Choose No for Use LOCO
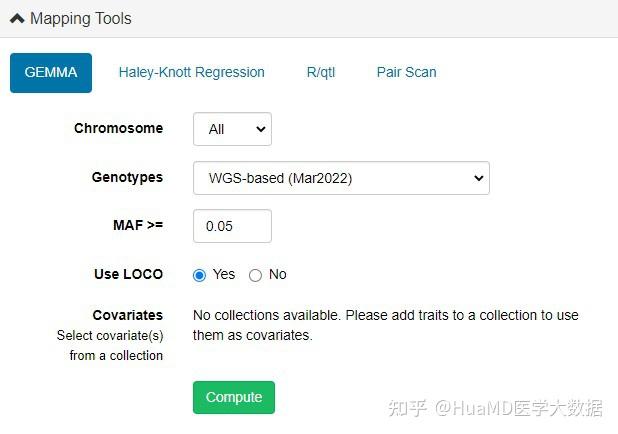 coord(255,275)
